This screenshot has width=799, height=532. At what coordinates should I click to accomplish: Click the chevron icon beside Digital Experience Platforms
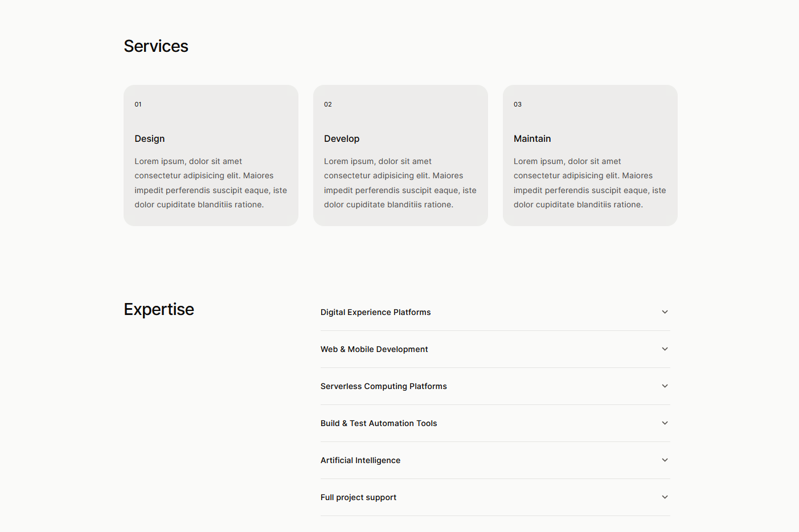pos(665,312)
